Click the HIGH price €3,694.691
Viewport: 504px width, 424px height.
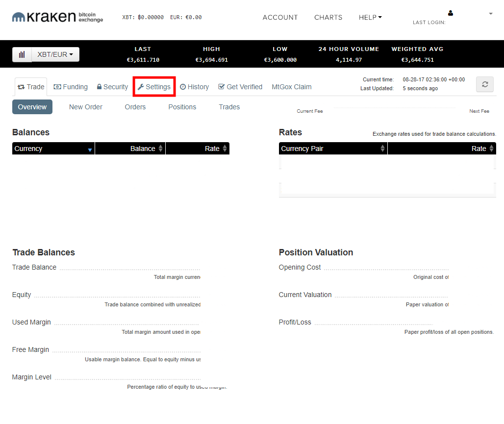[x=211, y=60]
